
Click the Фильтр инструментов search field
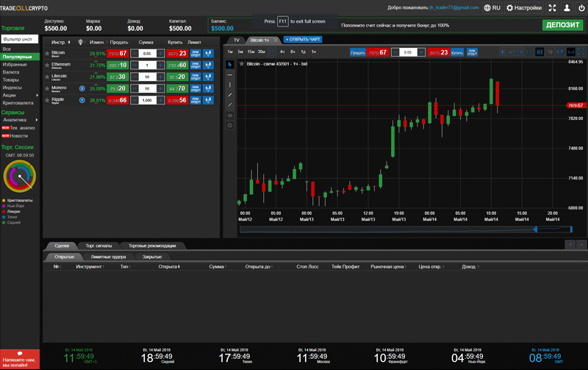coord(20,39)
